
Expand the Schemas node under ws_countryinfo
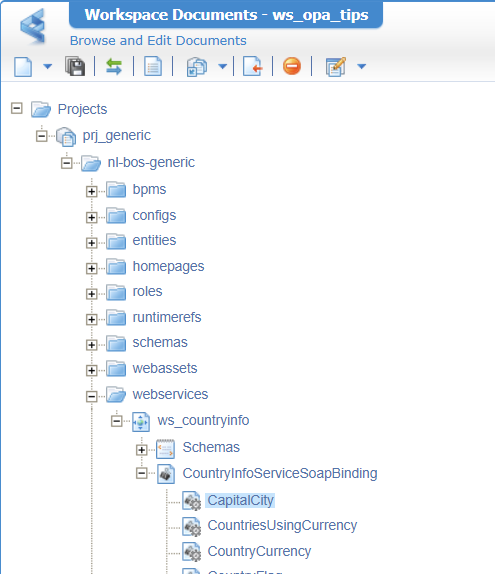pyautogui.click(x=141, y=450)
